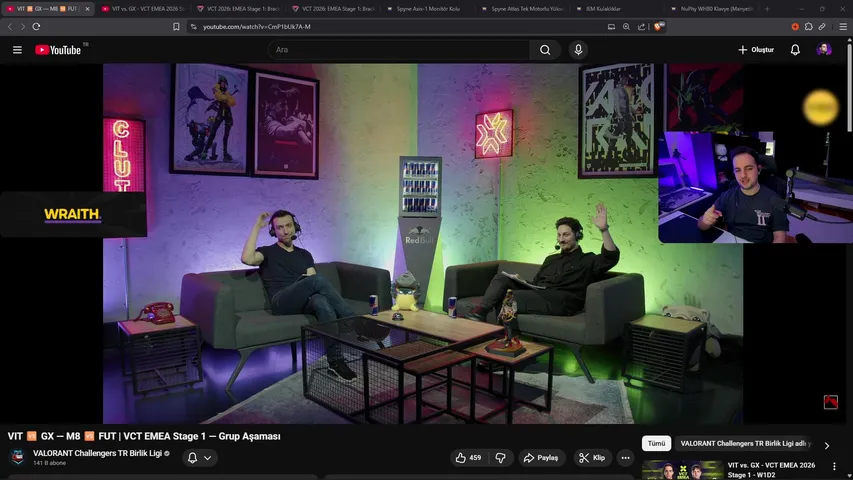Open the more actions three-dot button
The height and width of the screenshot is (480, 853).
click(x=626, y=458)
